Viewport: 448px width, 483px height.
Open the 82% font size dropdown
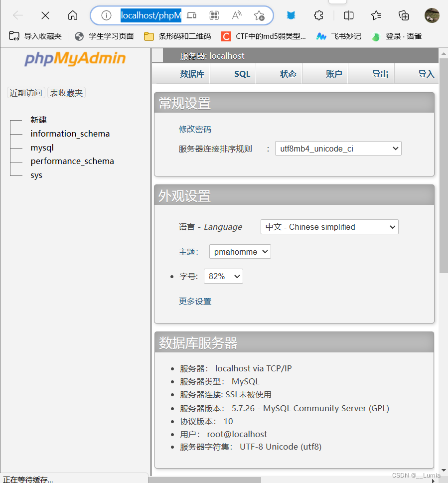click(223, 276)
